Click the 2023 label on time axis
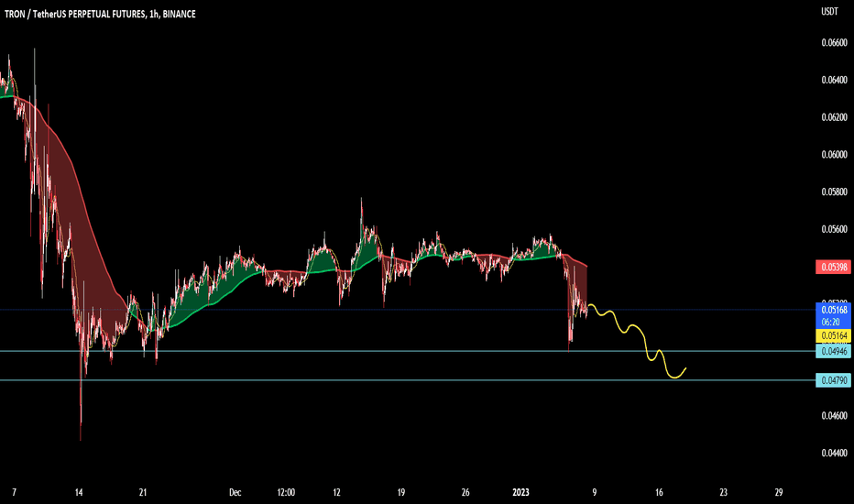This screenshot has height=504, width=854. (x=520, y=493)
